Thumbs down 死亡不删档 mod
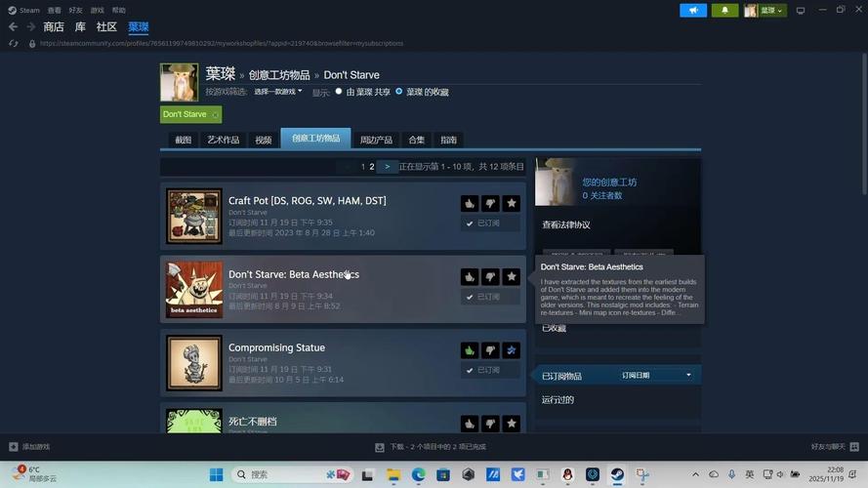Viewport: 868px width, 488px height. click(490, 424)
